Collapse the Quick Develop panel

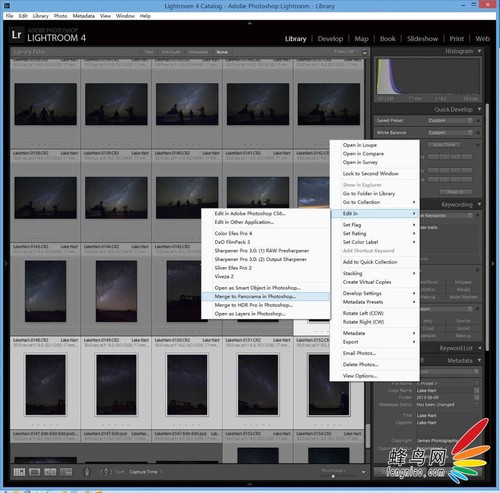tap(479, 109)
